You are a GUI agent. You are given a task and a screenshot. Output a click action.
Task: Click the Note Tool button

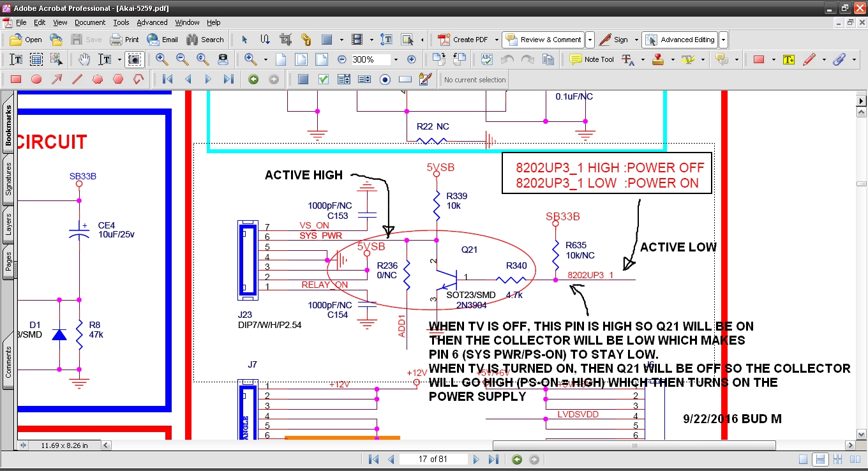coord(592,59)
